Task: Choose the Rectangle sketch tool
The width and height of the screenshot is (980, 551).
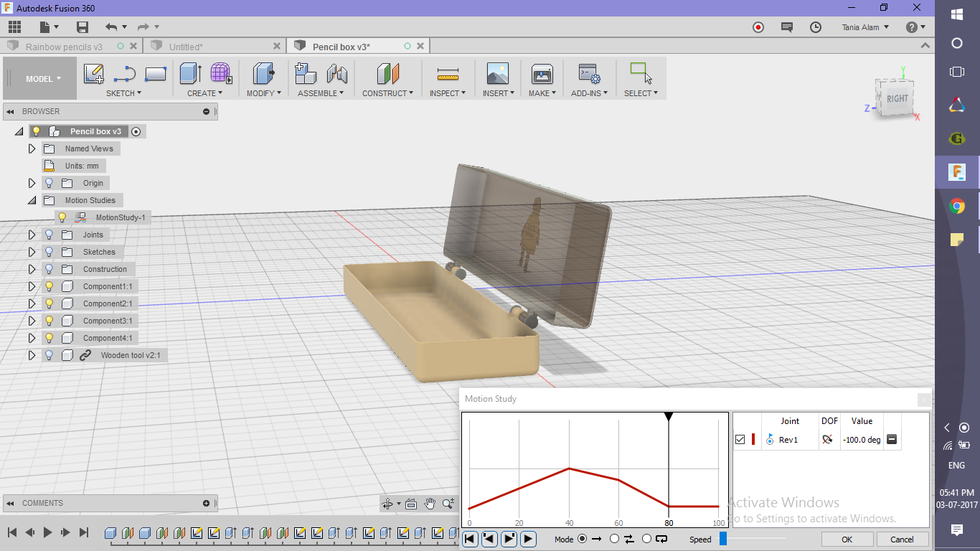Action: (156, 74)
